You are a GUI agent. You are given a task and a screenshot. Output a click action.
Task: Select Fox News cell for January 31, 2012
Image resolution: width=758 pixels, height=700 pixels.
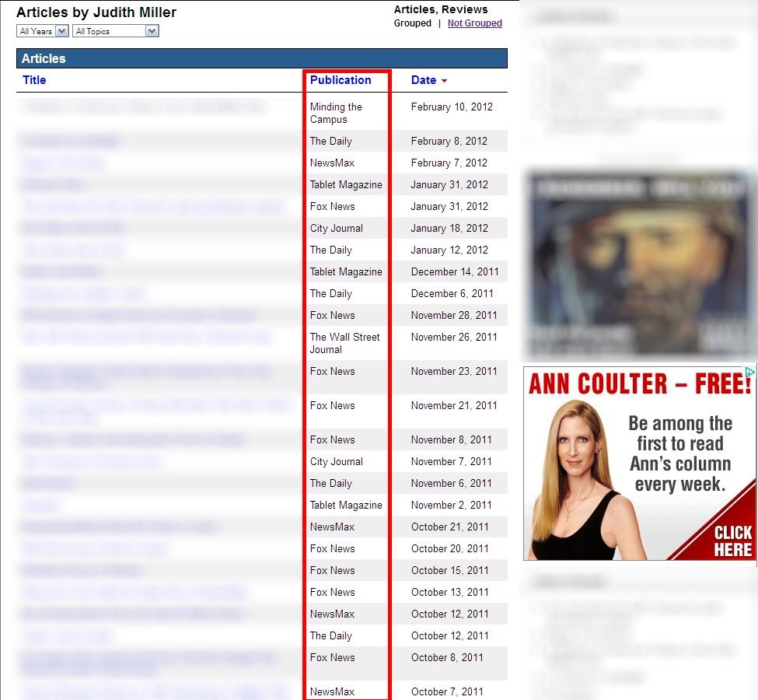(x=333, y=207)
